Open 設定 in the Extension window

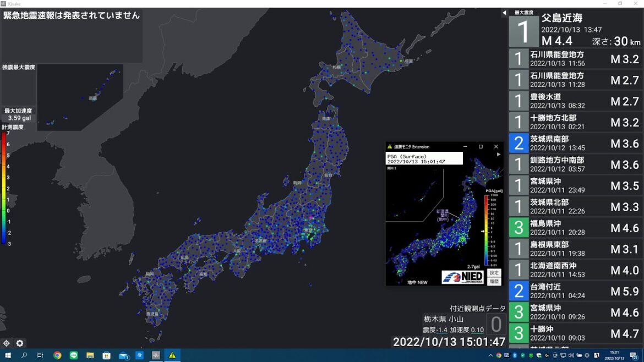494,272
